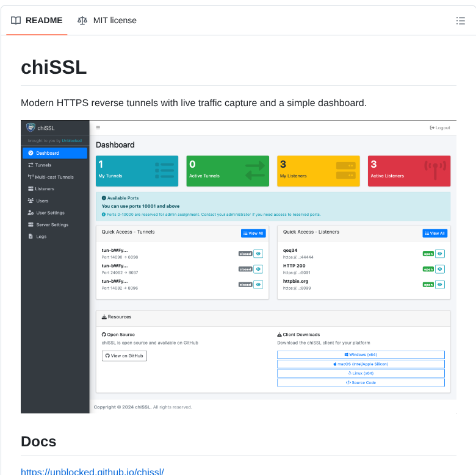Click the View on GitHub button

click(124, 356)
